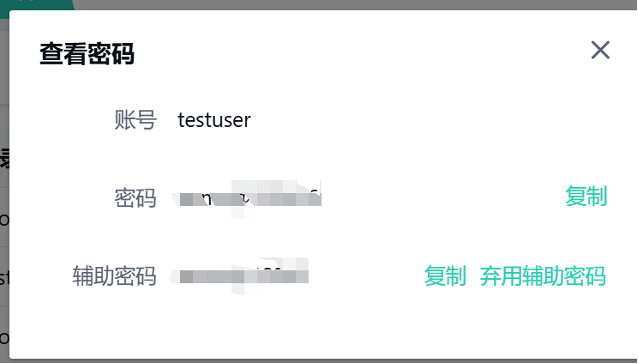Click the dimmed overlay above the dialog
The height and width of the screenshot is (364, 638).
[354, 4]
